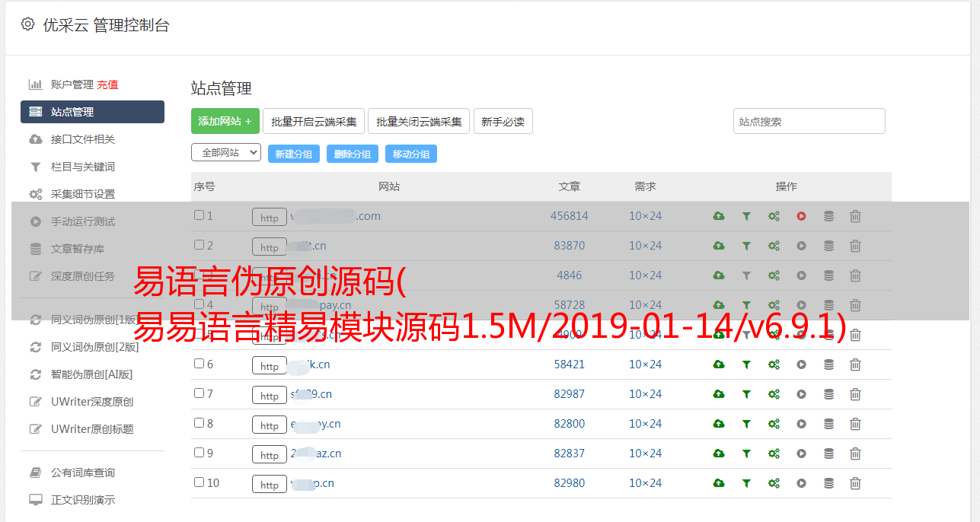Image resolution: width=980 pixels, height=522 pixels.
Task: Click the 删除分组 button
Action: tap(353, 154)
